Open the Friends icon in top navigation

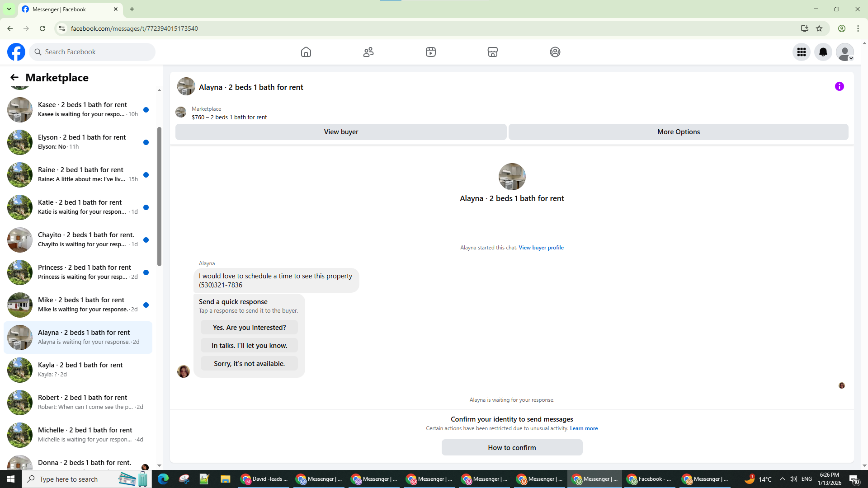(x=368, y=52)
